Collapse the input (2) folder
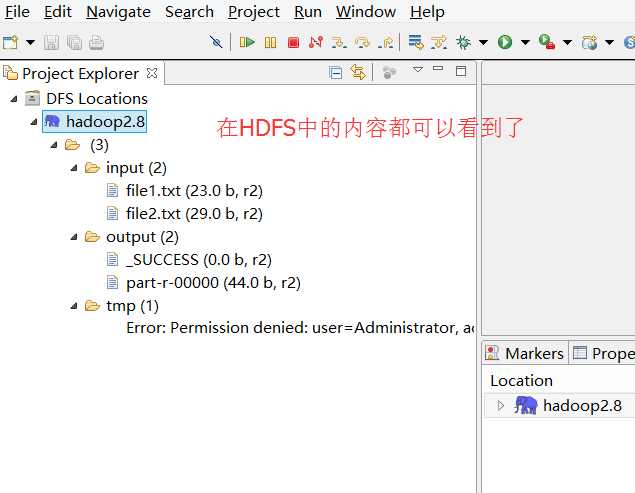The width and height of the screenshot is (635, 493). point(74,168)
